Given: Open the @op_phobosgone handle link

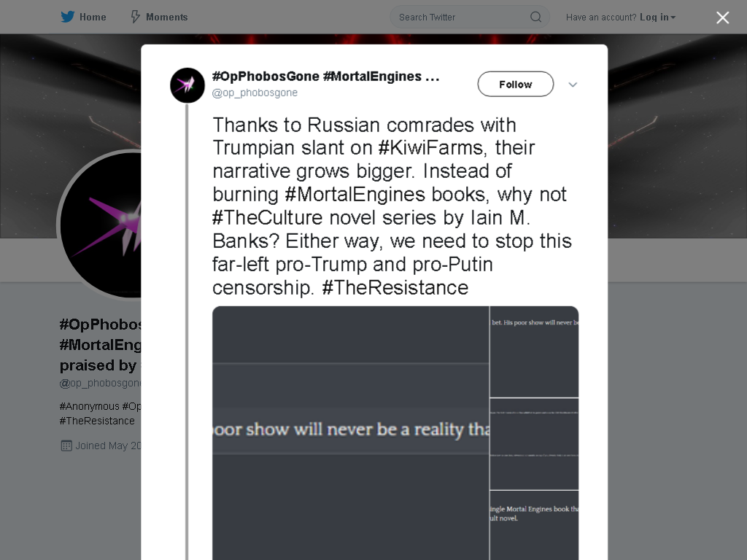Looking at the screenshot, I should (255, 93).
